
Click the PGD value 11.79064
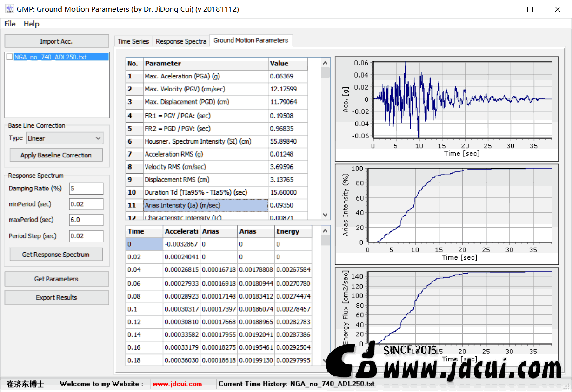tap(288, 102)
